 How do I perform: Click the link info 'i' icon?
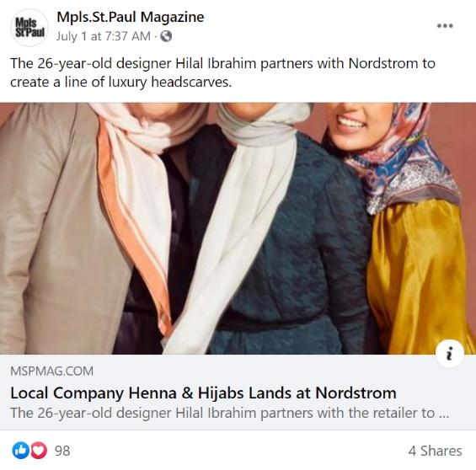(x=450, y=354)
